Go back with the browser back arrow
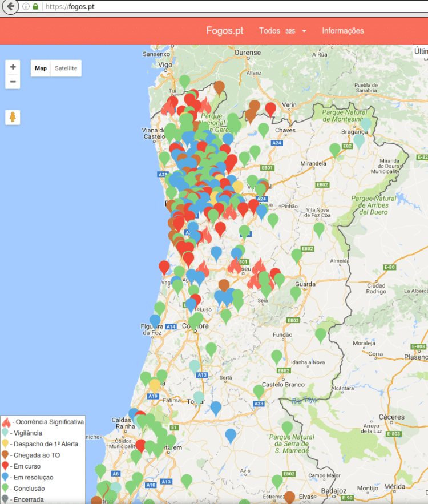The image size is (428, 504). (11, 6)
